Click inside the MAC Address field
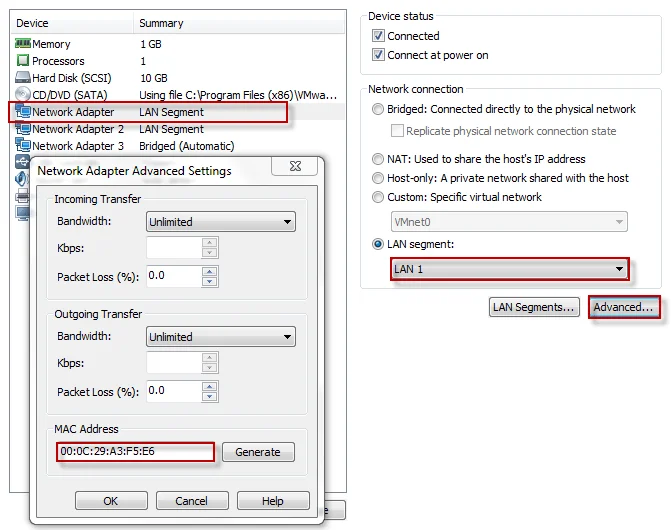The image size is (671, 530). (x=136, y=452)
